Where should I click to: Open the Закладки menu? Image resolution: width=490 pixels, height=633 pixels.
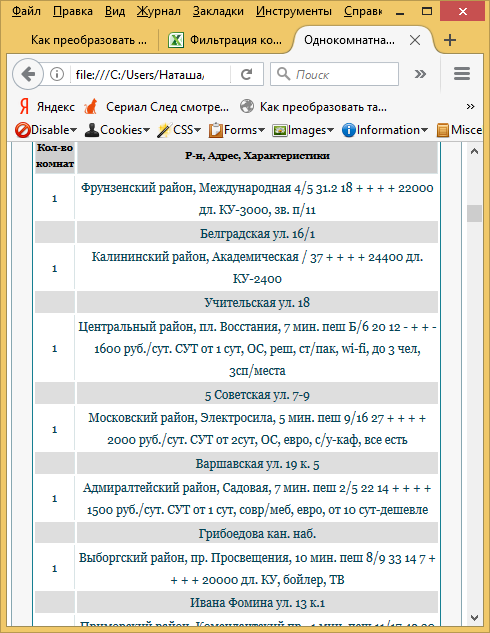coord(218,11)
